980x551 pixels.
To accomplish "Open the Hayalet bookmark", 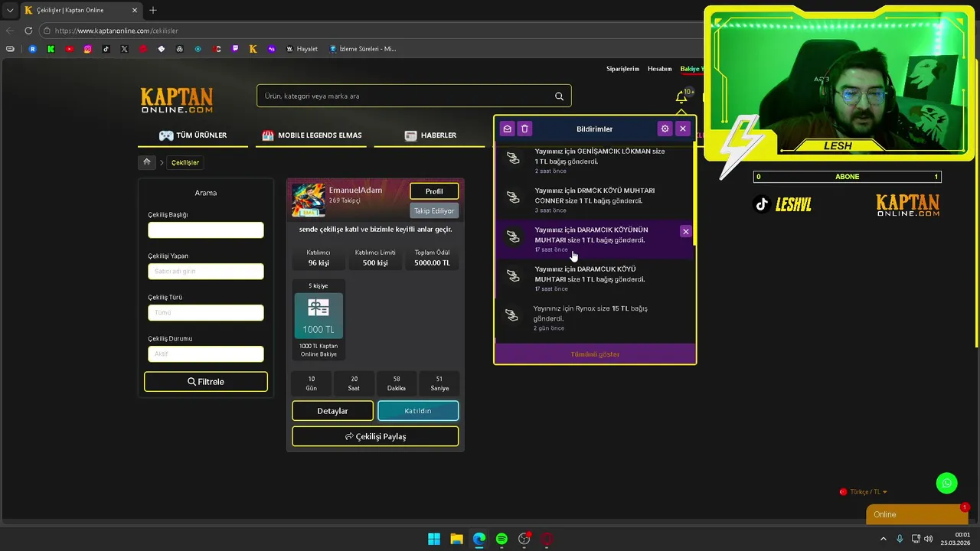I will tap(302, 49).
